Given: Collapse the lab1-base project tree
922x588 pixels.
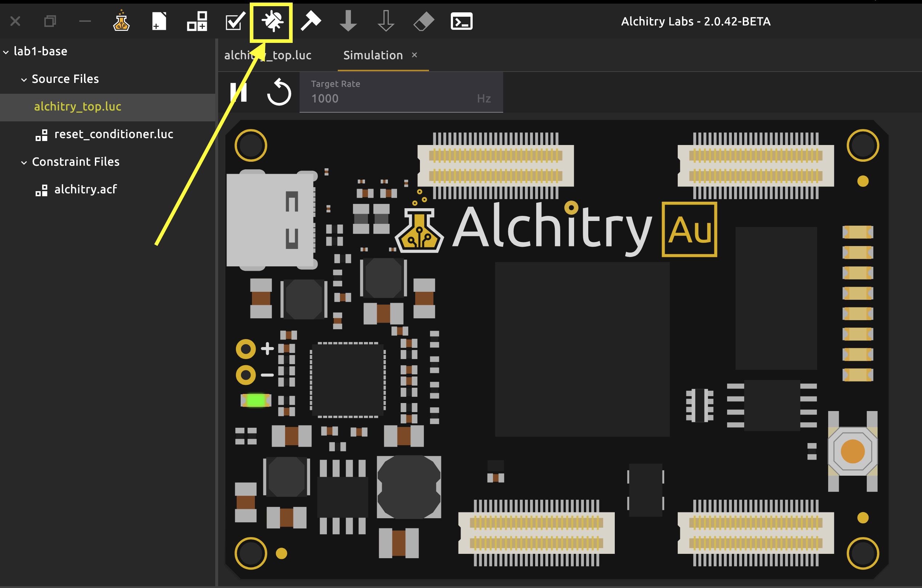Looking at the screenshot, I should (6, 52).
